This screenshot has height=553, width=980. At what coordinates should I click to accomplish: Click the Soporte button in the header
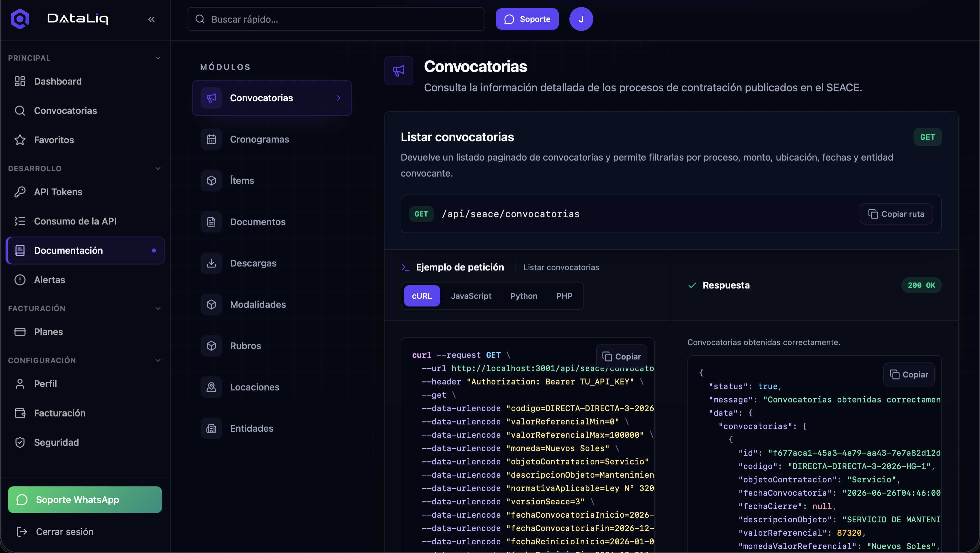point(527,19)
